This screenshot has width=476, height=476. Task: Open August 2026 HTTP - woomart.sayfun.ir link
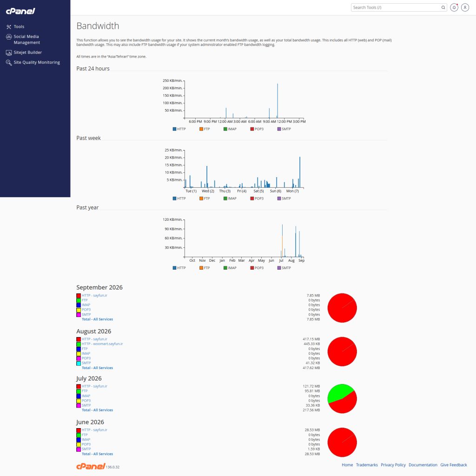(x=102, y=344)
